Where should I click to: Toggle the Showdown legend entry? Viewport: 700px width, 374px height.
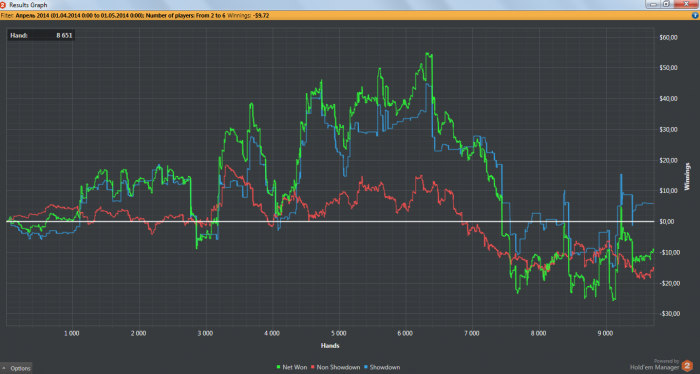[382, 367]
